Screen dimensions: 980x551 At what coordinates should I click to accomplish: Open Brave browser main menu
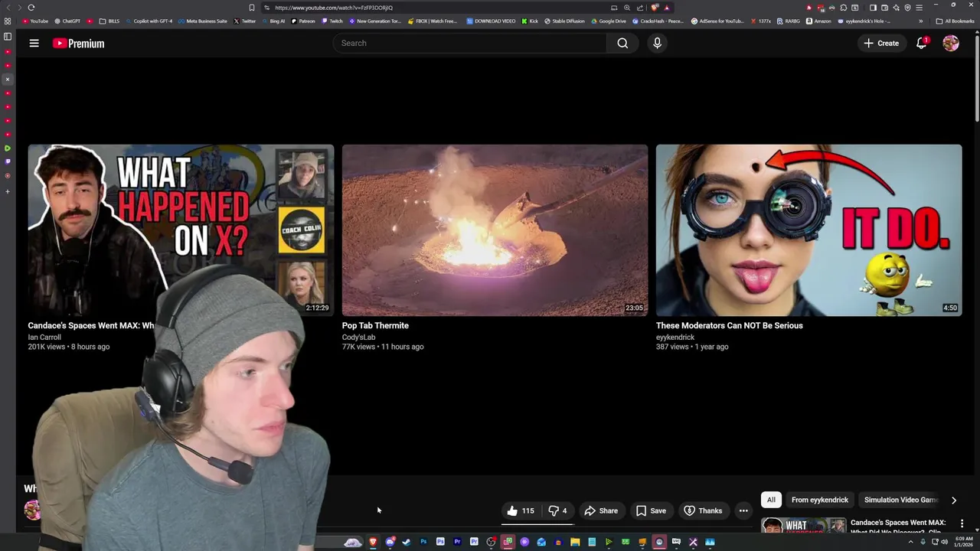919,8
